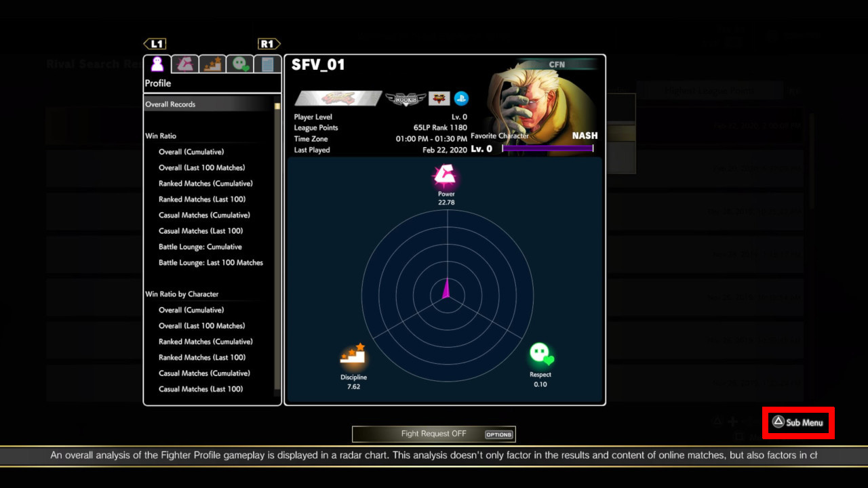Open By Character Ranked Matches (Last 100)

202,357
